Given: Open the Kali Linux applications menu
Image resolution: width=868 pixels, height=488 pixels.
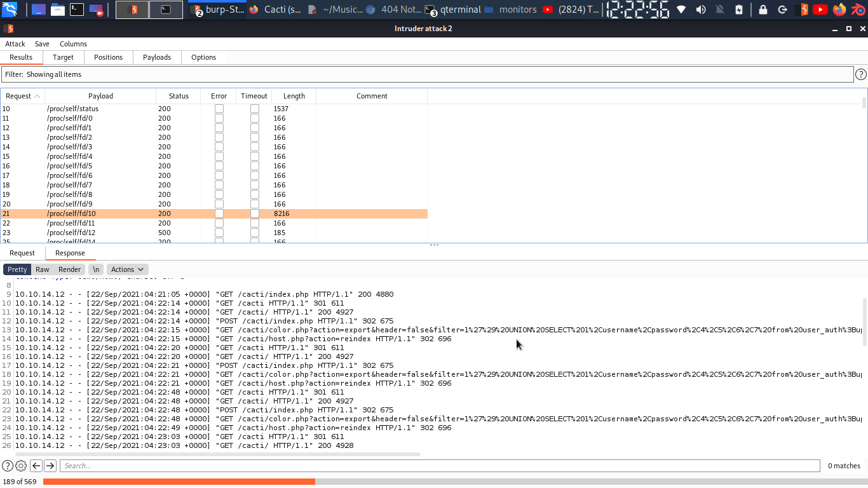Looking at the screenshot, I should point(10,10).
